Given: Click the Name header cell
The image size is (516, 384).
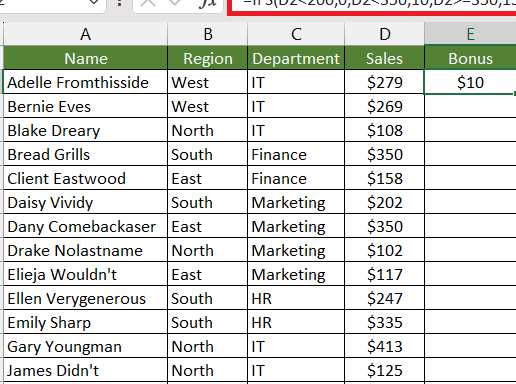Looking at the screenshot, I should click(x=85, y=58).
